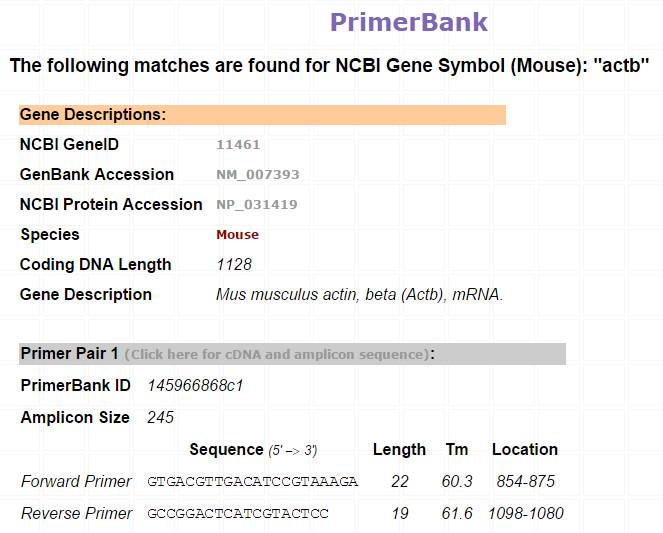Click the Gene Descriptions section header
This screenshot has width=663, height=533.
coord(262,115)
